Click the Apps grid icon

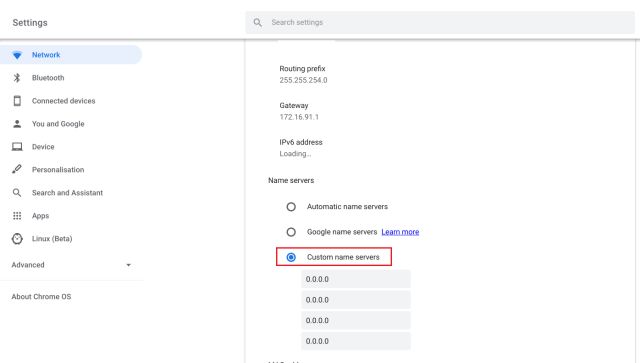[x=17, y=216]
